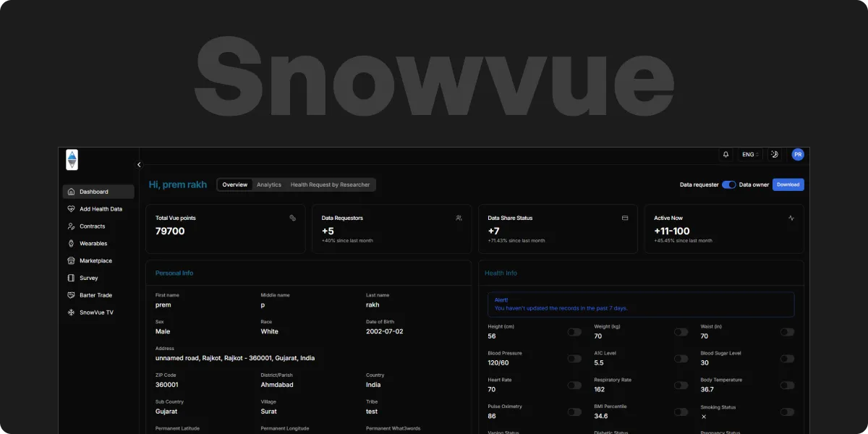Image resolution: width=868 pixels, height=434 pixels.
Task: Flip the Data requester / Data owner switch
Action: 728,184
